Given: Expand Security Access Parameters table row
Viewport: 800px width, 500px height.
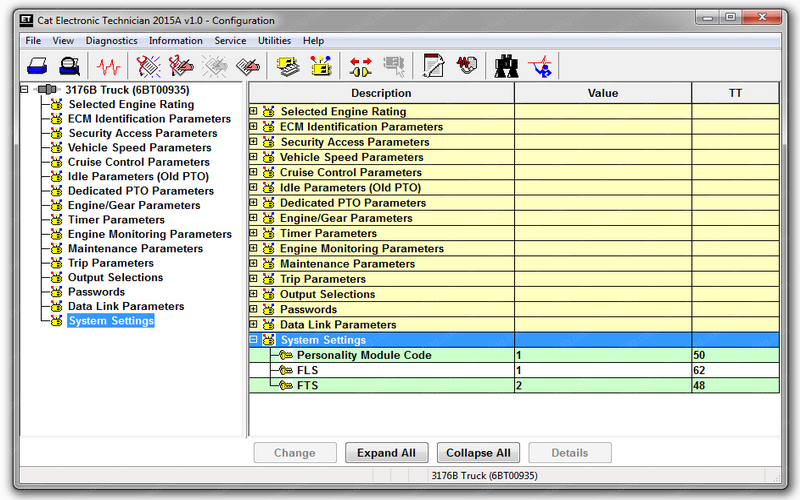Looking at the screenshot, I should (x=253, y=141).
